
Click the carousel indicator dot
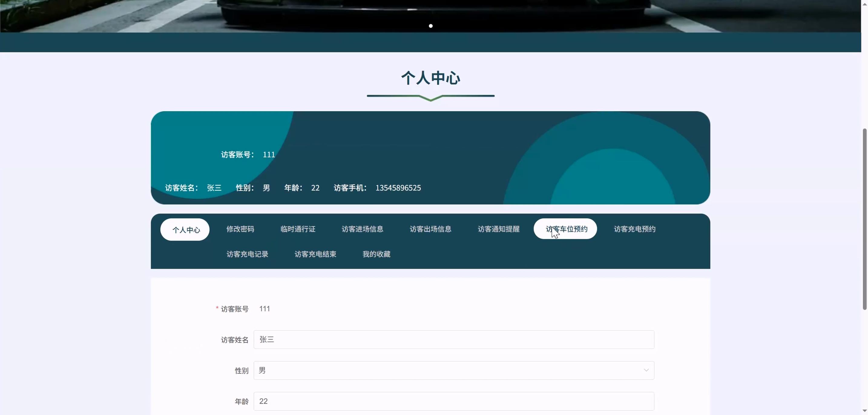[431, 26]
